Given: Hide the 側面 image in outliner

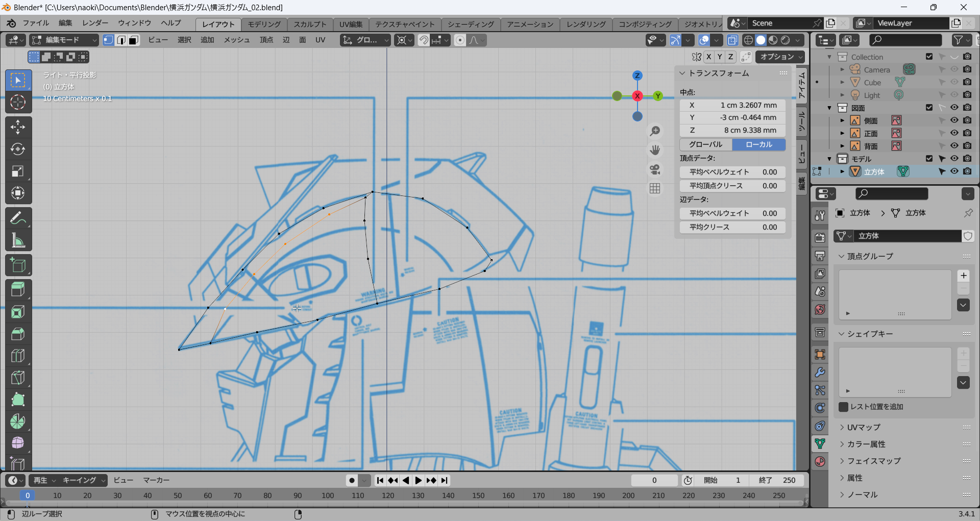Looking at the screenshot, I should point(954,120).
